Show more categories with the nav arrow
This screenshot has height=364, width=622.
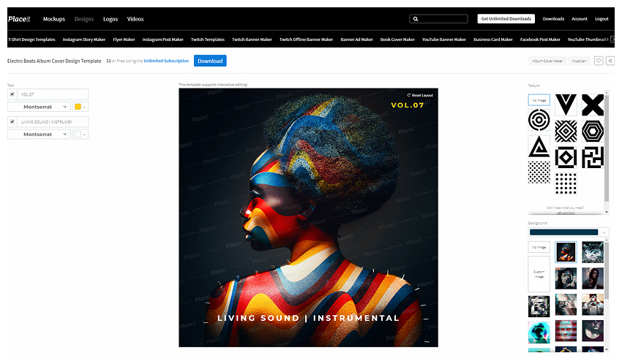click(612, 39)
